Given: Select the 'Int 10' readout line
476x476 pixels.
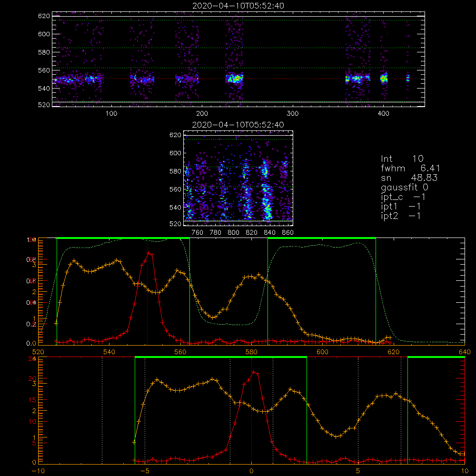Looking at the screenshot, I should click(402, 159).
